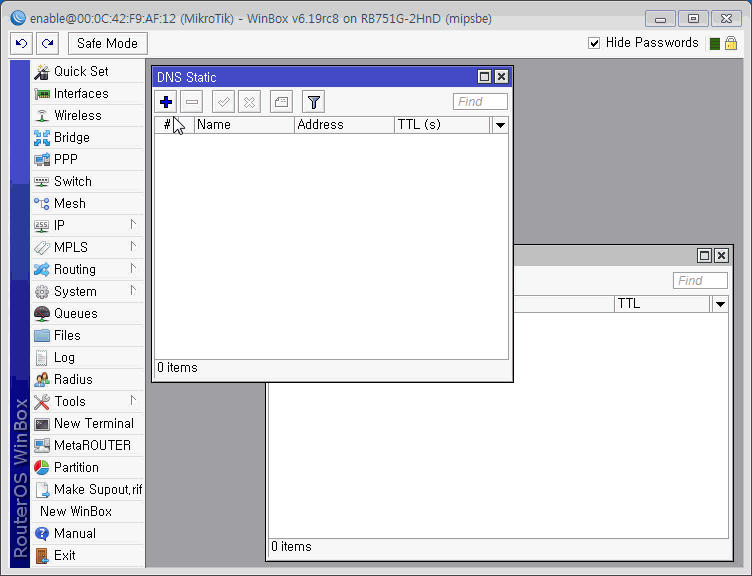Minimize the WinBox main window
752x576 pixels.
[x=660, y=19]
